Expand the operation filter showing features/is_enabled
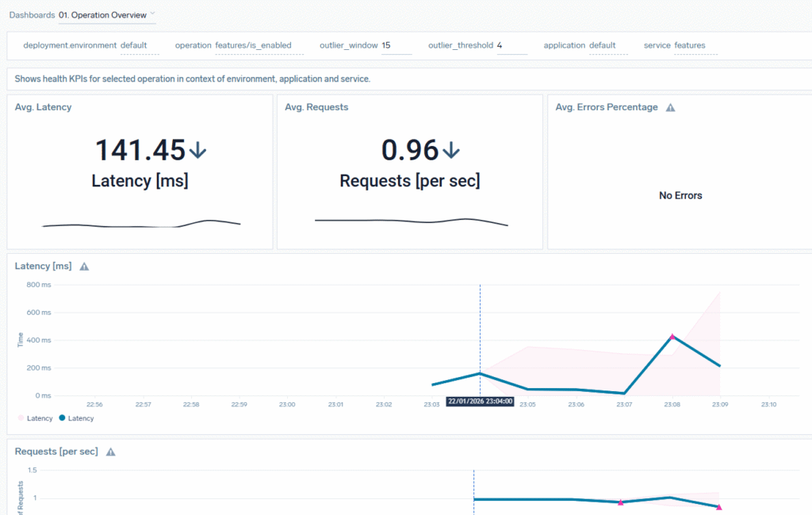The height and width of the screenshot is (515, 812). pyautogui.click(x=252, y=46)
